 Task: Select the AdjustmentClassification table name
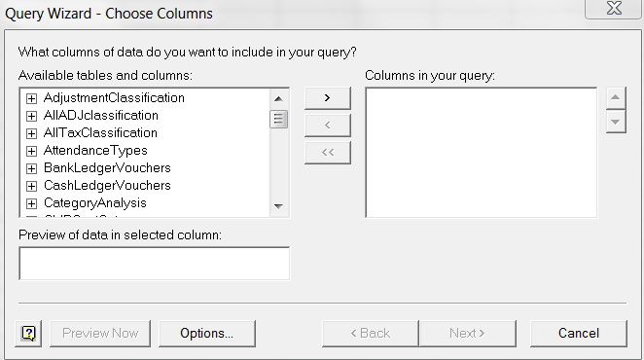pos(114,98)
